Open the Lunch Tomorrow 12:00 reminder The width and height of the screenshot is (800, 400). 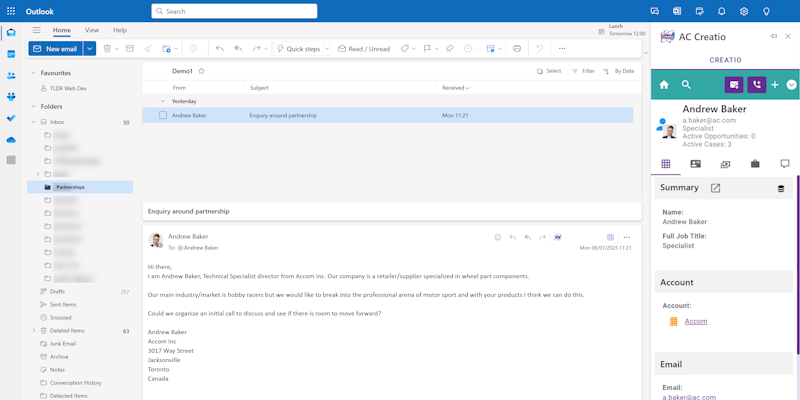622,30
